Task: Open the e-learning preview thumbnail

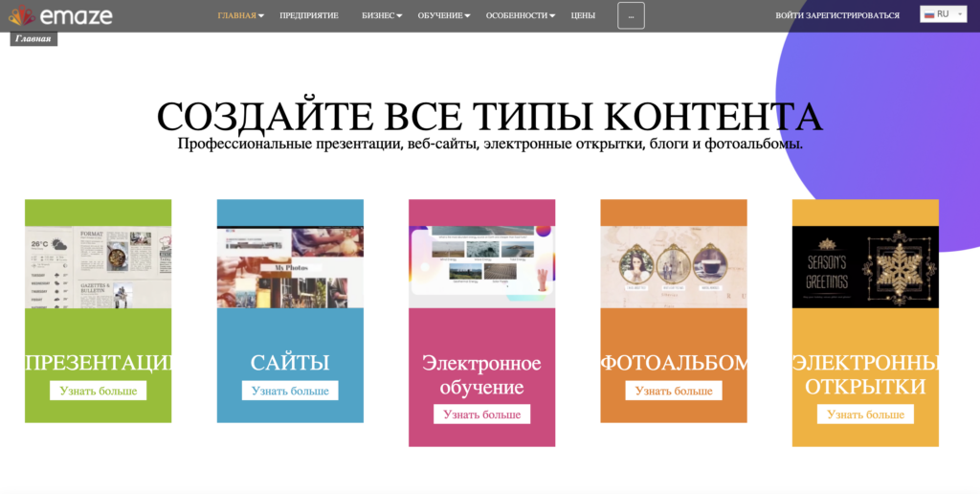Action: 482,267
